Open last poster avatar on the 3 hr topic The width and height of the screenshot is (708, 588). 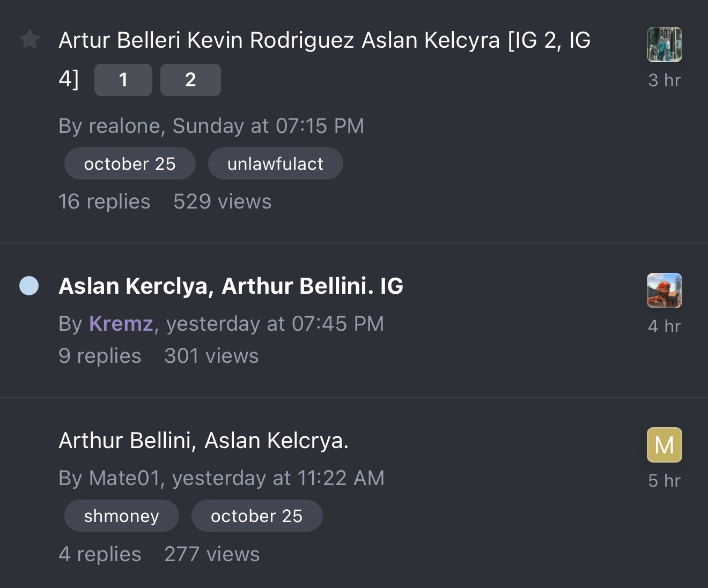click(x=664, y=44)
